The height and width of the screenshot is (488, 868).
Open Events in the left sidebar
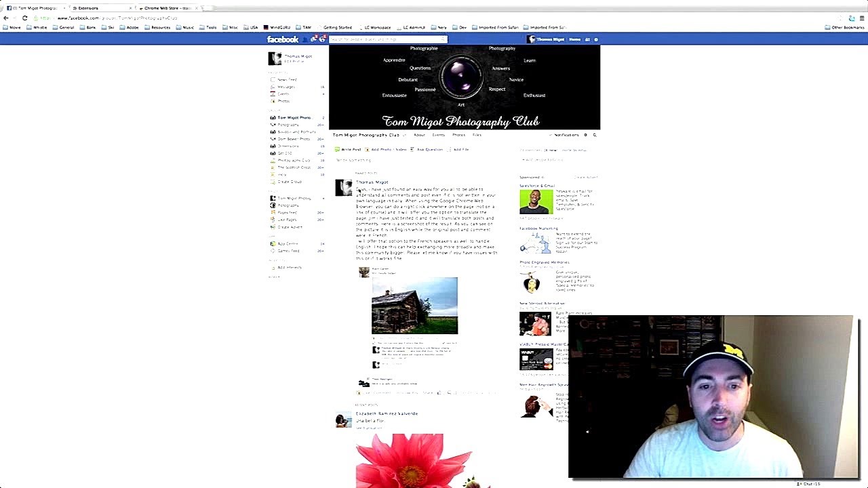point(283,94)
